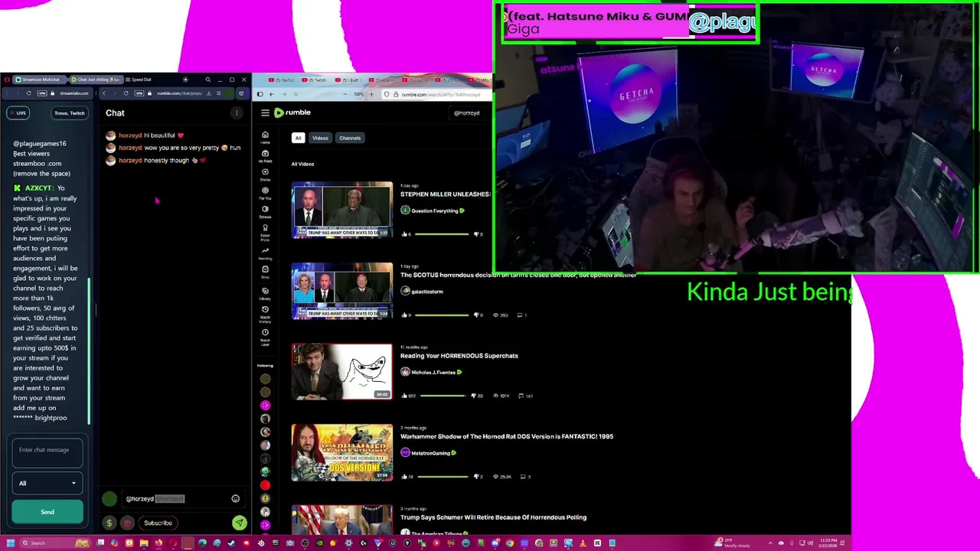This screenshot has height=551, width=980.
Task: Open the 100% zoom control in Firefox
Action: tap(358, 94)
